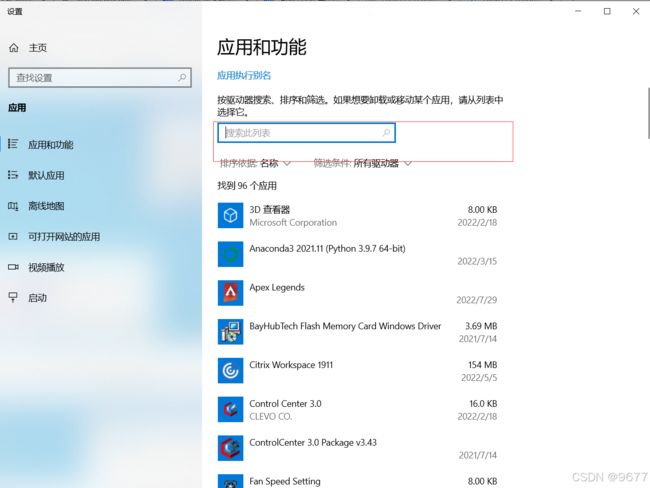Click the 2022/7/29 install date
650x488 pixels.
click(477, 300)
